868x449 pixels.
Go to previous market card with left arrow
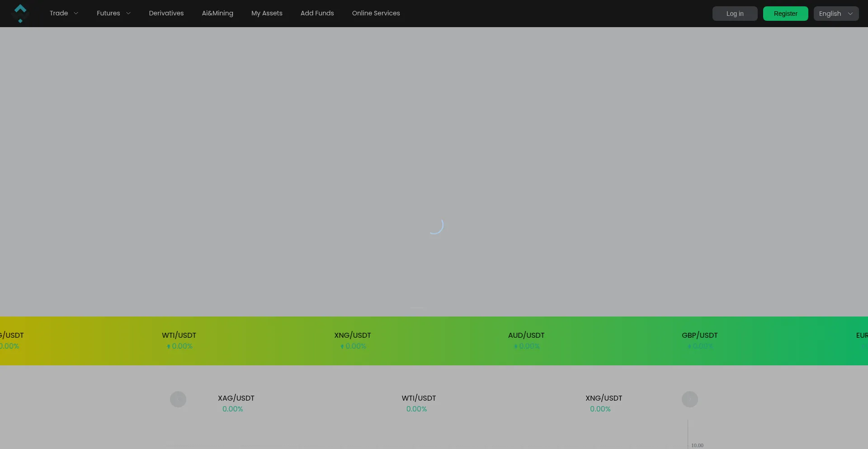(x=178, y=399)
